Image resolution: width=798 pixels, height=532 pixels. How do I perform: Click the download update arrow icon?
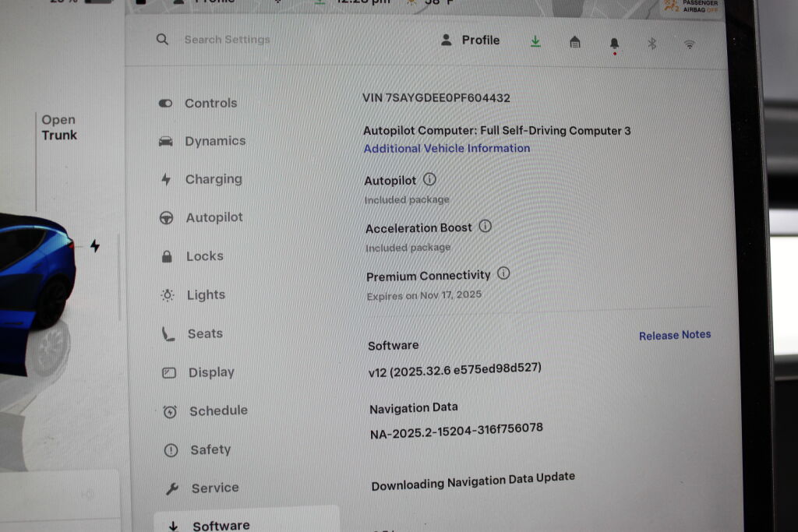tap(535, 42)
